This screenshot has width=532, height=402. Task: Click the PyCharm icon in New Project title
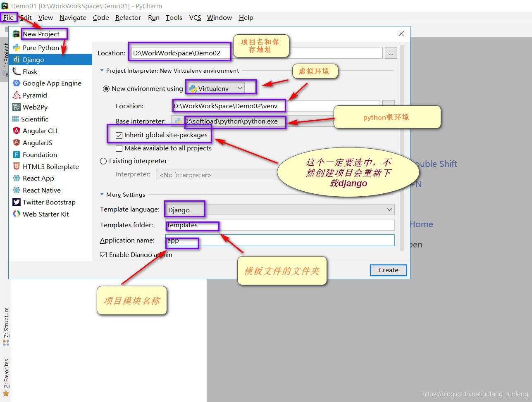click(17, 34)
